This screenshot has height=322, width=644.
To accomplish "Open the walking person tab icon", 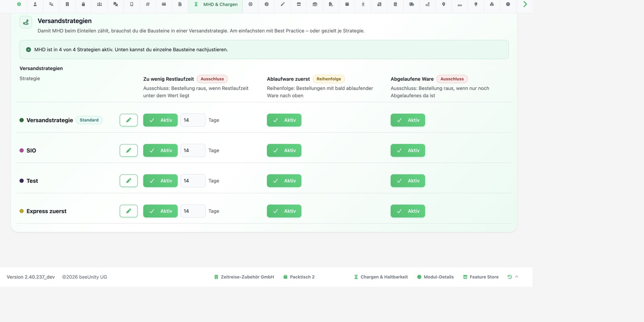I will point(363,4).
